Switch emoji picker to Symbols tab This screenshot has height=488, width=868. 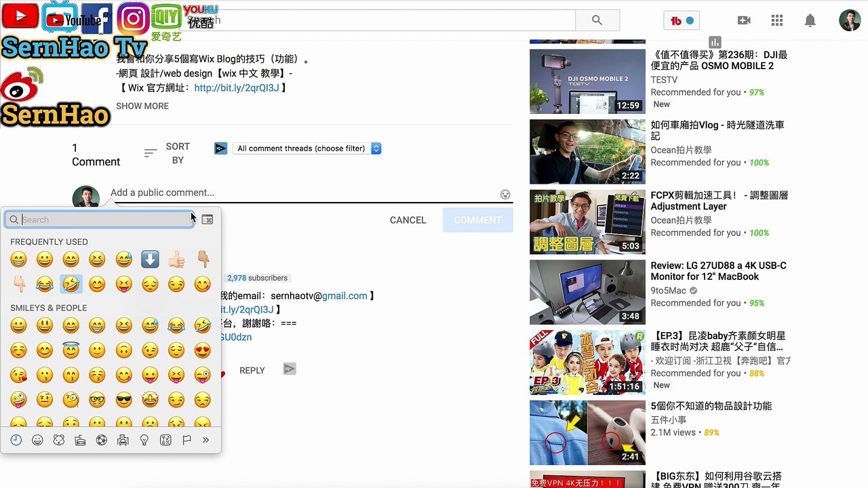(165, 440)
